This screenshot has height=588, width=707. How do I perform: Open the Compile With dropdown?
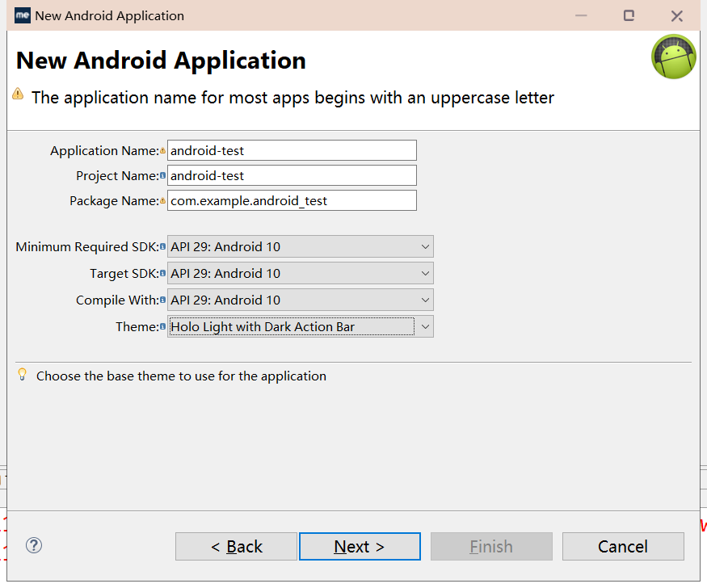pos(426,300)
